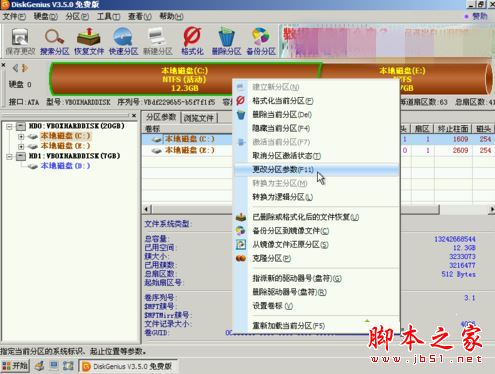This screenshot has width=495, height=374.
Task: Go to previous disk with left arrow
Action: (15, 68)
